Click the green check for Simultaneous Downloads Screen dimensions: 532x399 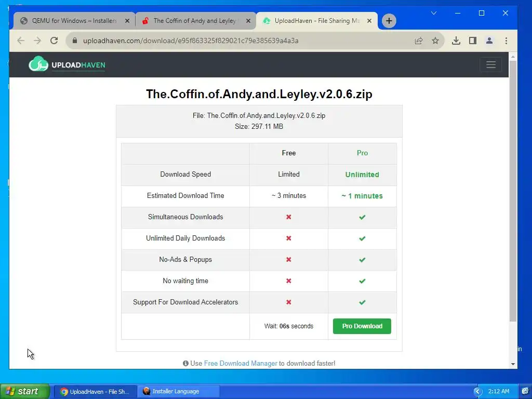362,217
